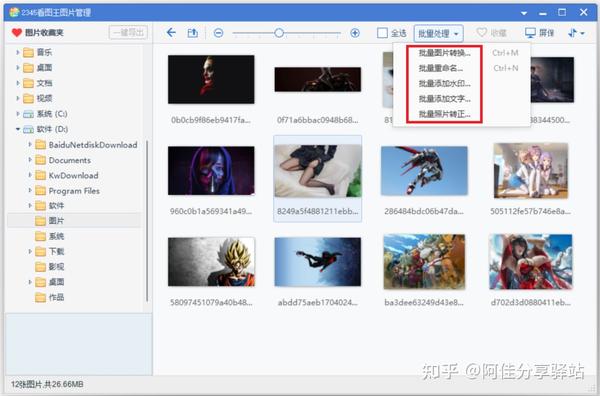Image resolution: width=600 pixels, height=396 pixels.
Task: Click the red heart favorites icon
Action: (x=16, y=33)
